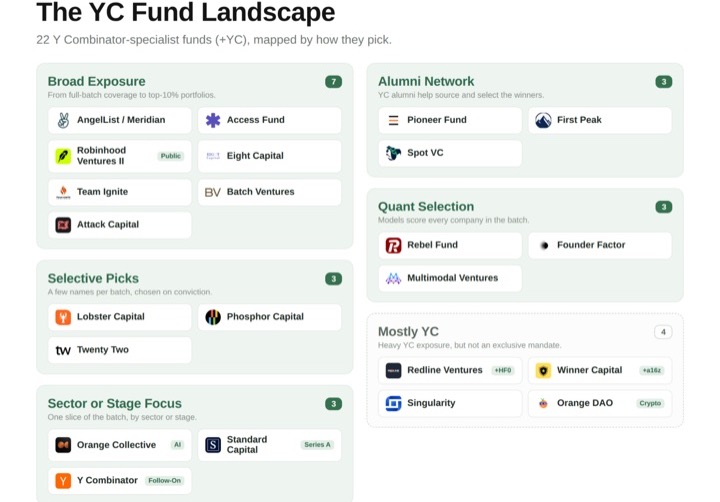Screen dimensions: 720x502
Task: Click the Sector or Stage Focus heading
Action: click(115, 403)
